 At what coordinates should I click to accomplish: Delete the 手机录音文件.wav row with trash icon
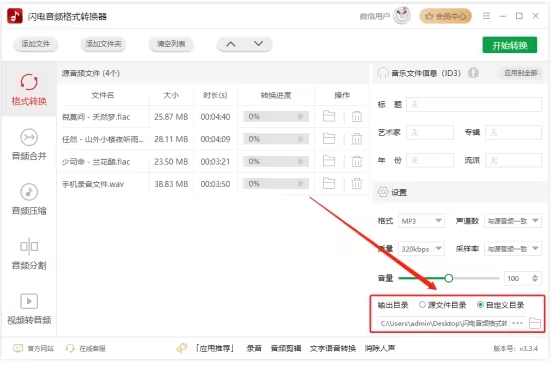click(357, 184)
